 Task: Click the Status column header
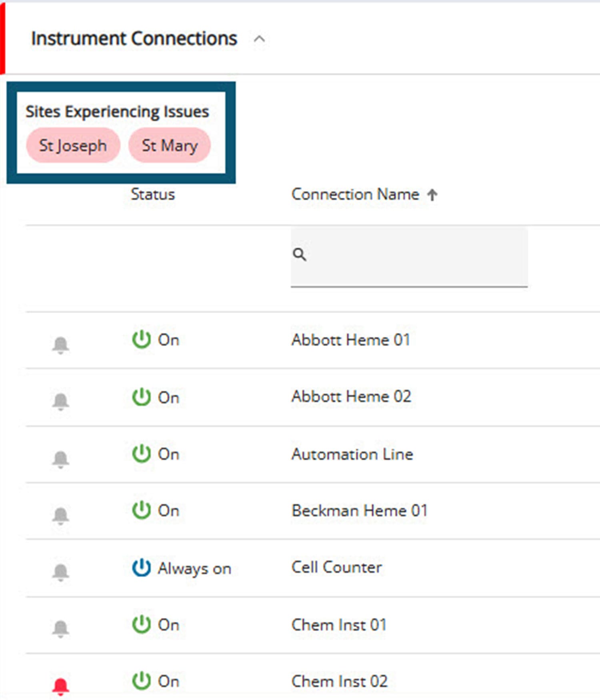(153, 194)
